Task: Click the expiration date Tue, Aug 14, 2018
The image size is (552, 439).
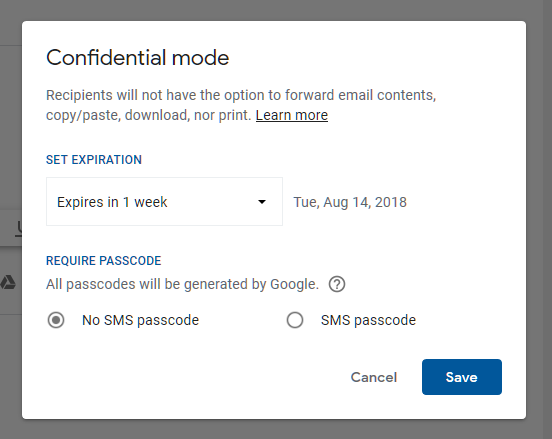Action: tap(350, 202)
